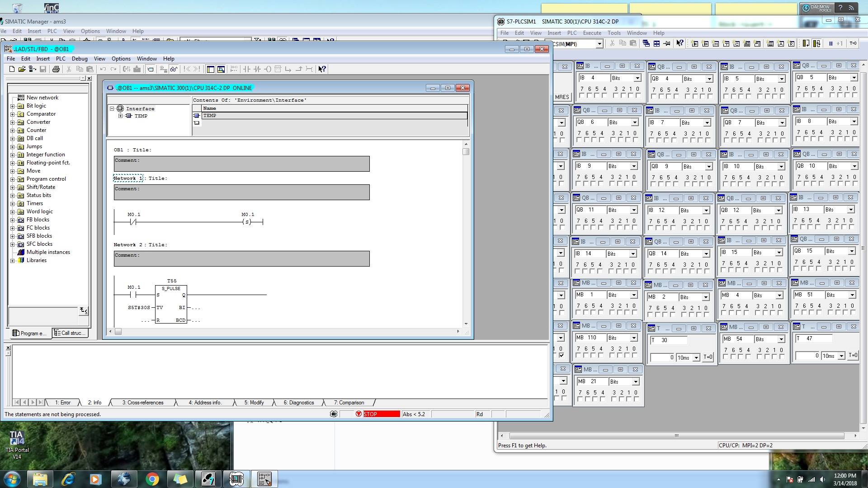The width and height of the screenshot is (868, 488).
Task: Insert an input variable in PLCSIM toolbar
Action: [695, 43]
